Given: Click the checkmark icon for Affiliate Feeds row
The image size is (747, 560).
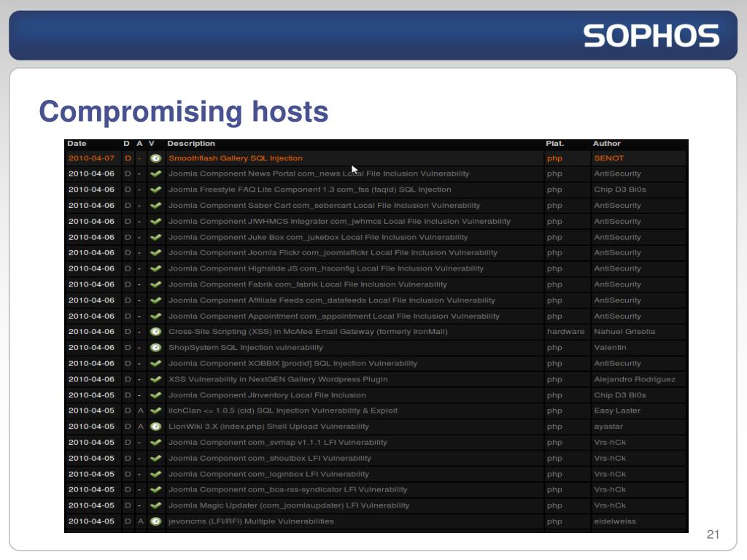Looking at the screenshot, I should point(156,300).
